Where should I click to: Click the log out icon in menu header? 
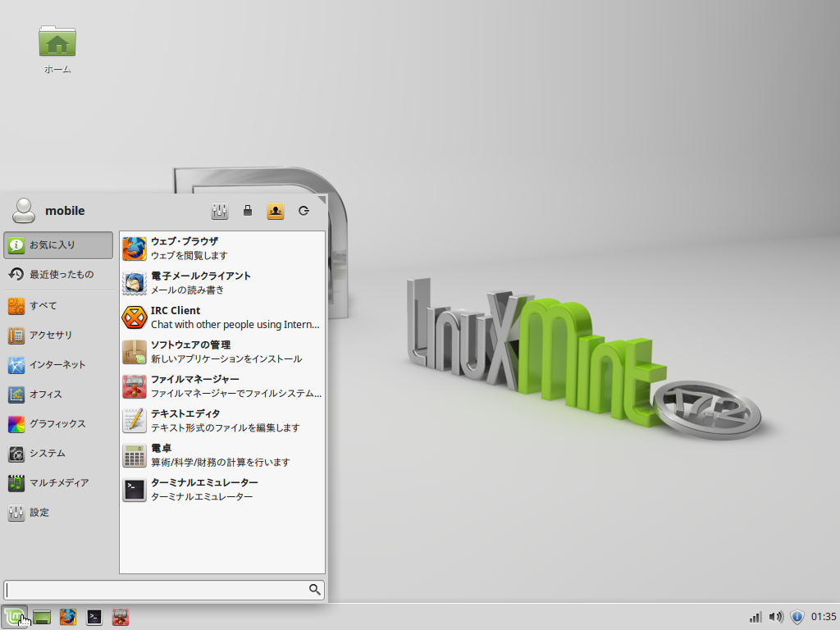pos(304,211)
